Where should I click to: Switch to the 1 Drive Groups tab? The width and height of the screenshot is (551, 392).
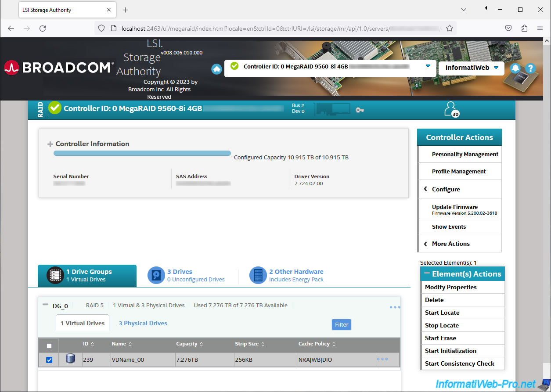pos(87,276)
